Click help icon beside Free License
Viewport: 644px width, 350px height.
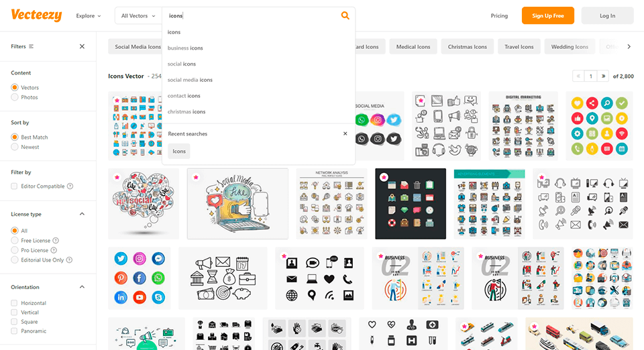tap(56, 240)
